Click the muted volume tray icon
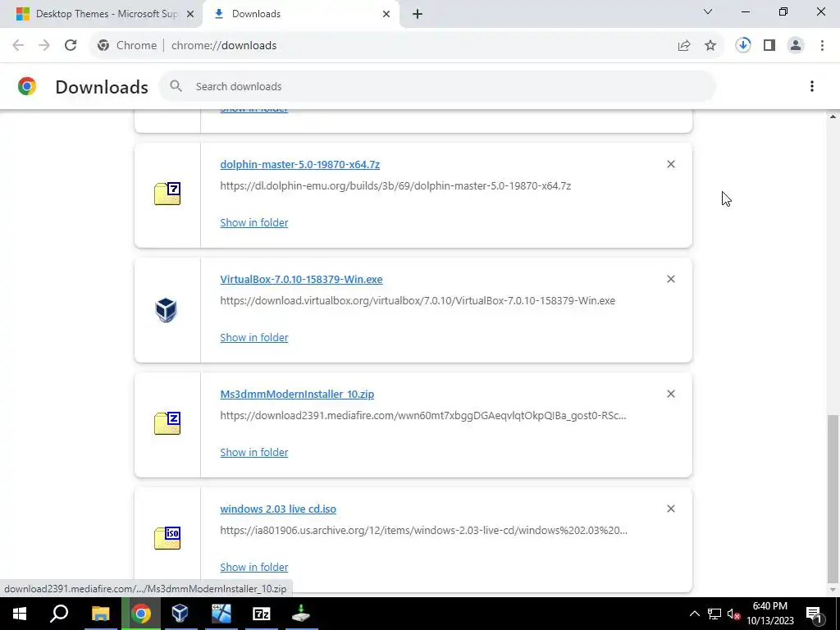The height and width of the screenshot is (630, 840). point(733,614)
